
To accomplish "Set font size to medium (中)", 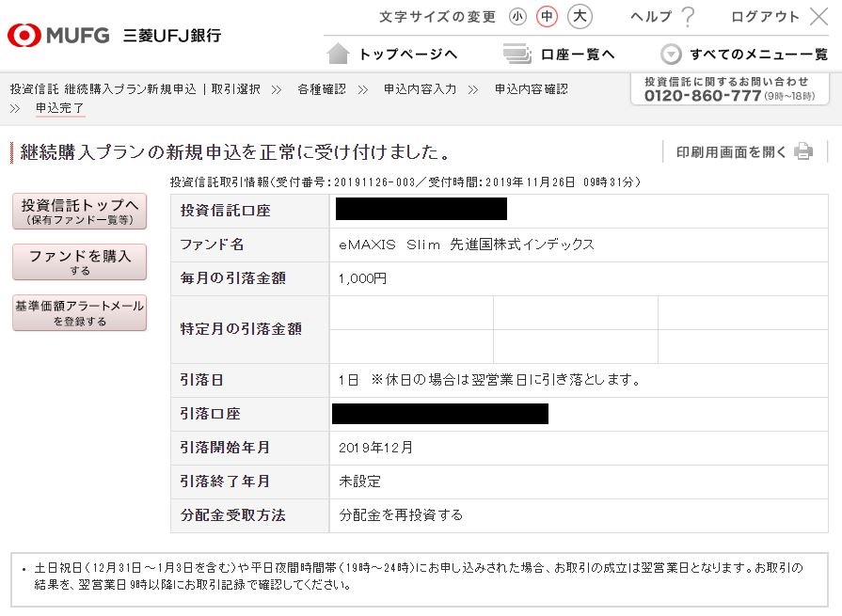I will tap(548, 17).
